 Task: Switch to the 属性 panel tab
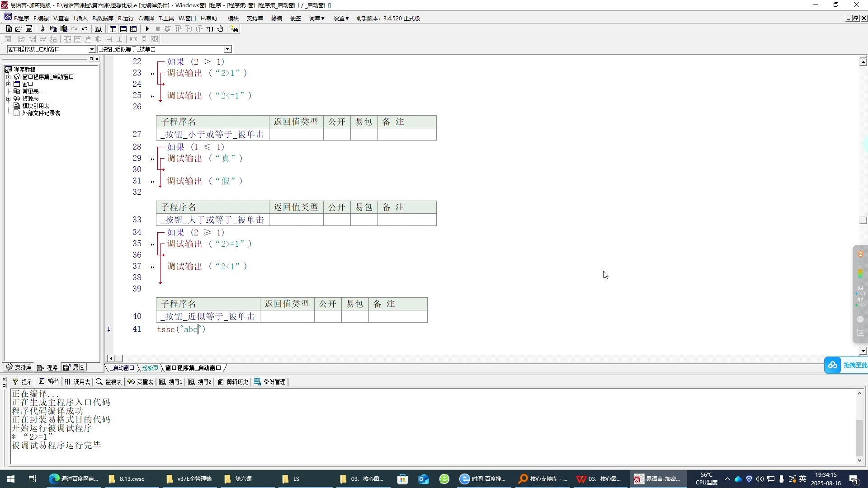(74, 367)
